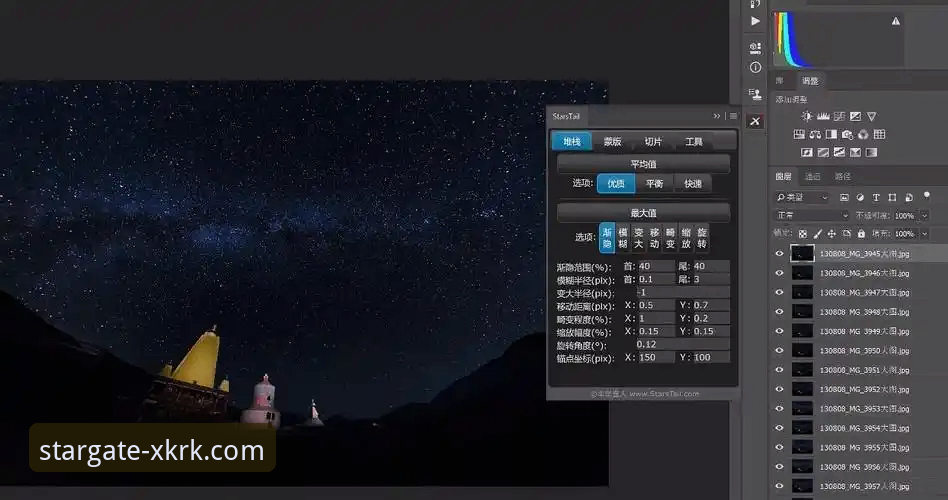The height and width of the screenshot is (500, 948).
Task: Enable the 模糊 blur option
Action: click(623, 238)
